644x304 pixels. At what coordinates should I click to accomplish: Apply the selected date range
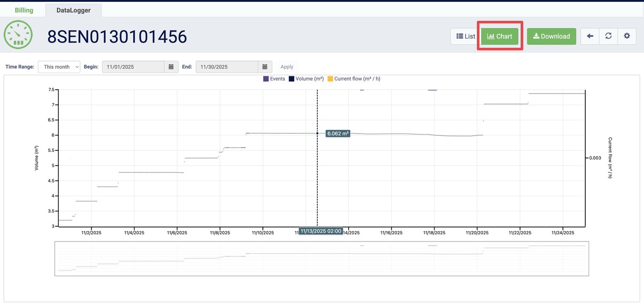pyautogui.click(x=287, y=67)
